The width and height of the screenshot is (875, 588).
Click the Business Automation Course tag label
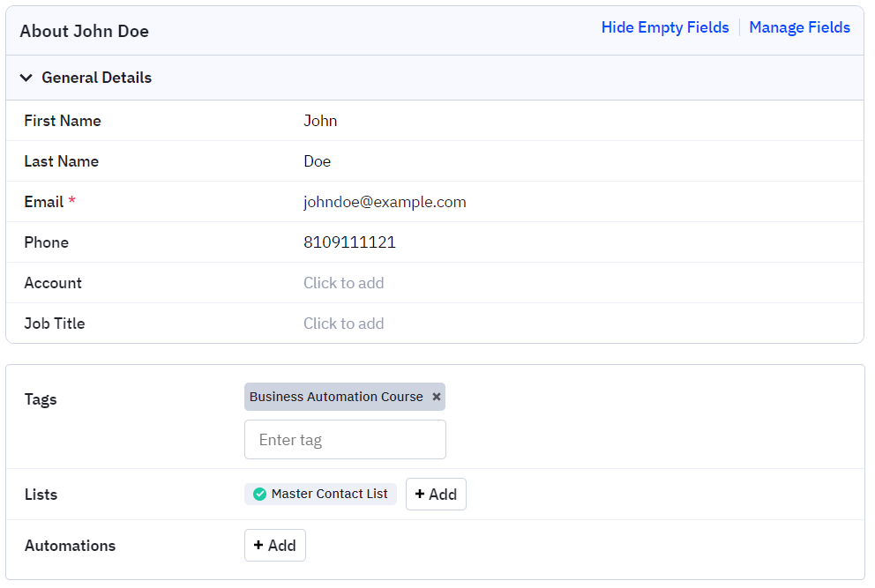[x=336, y=397]
